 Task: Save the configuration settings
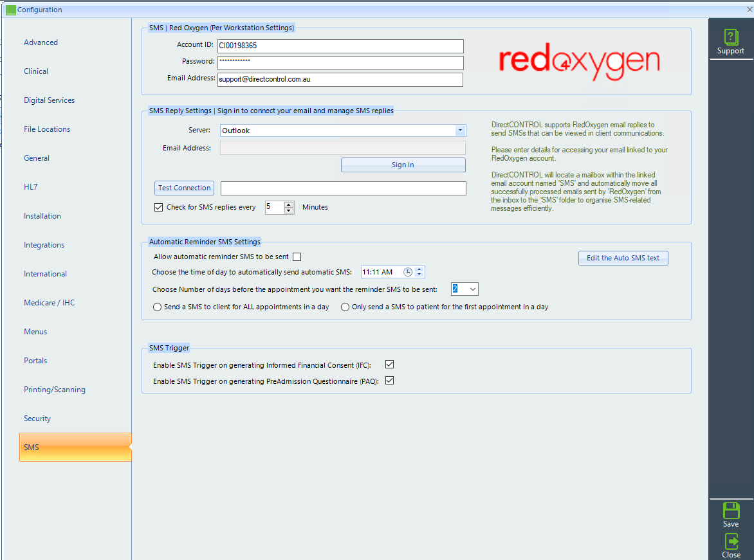pyautogui.click(x=730, y=515)
